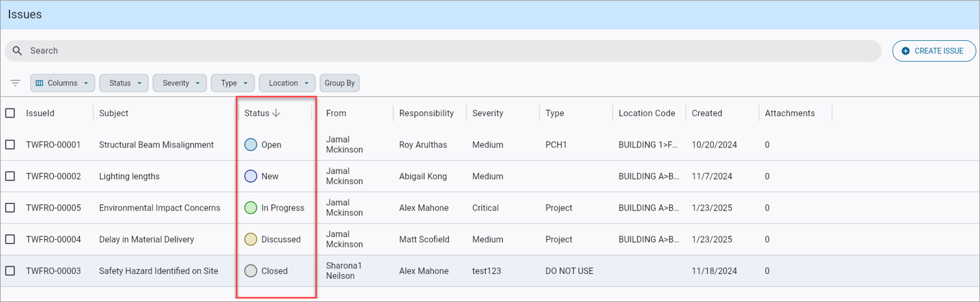Click into the Search field
Image resolution: width=980 pixels, height=302 pixels.
(x=443, y=51)
